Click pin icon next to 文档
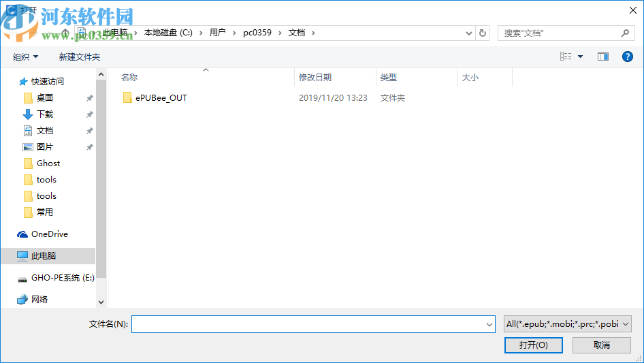644x363 pixels. click(x=89, y=131)
